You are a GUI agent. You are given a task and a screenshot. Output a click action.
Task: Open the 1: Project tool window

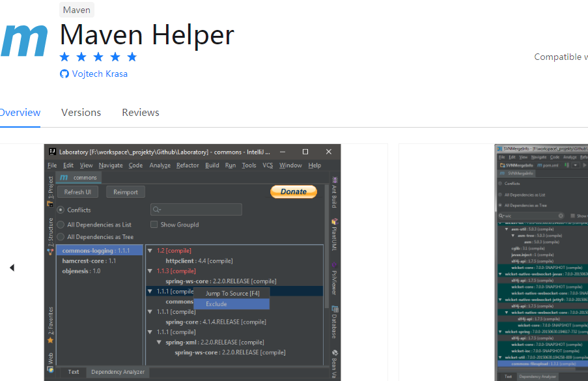tap(50, 191)
